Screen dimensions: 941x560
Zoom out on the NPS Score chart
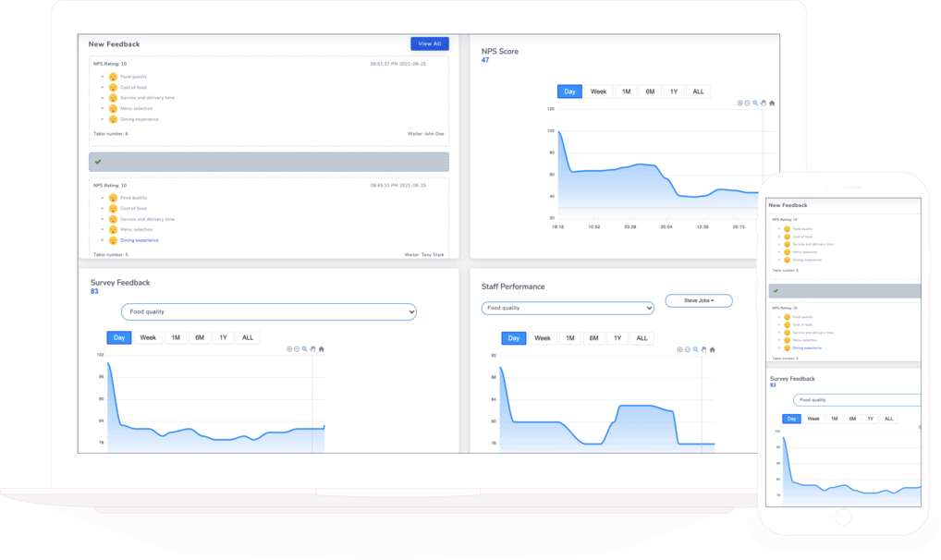click(748, 103)
